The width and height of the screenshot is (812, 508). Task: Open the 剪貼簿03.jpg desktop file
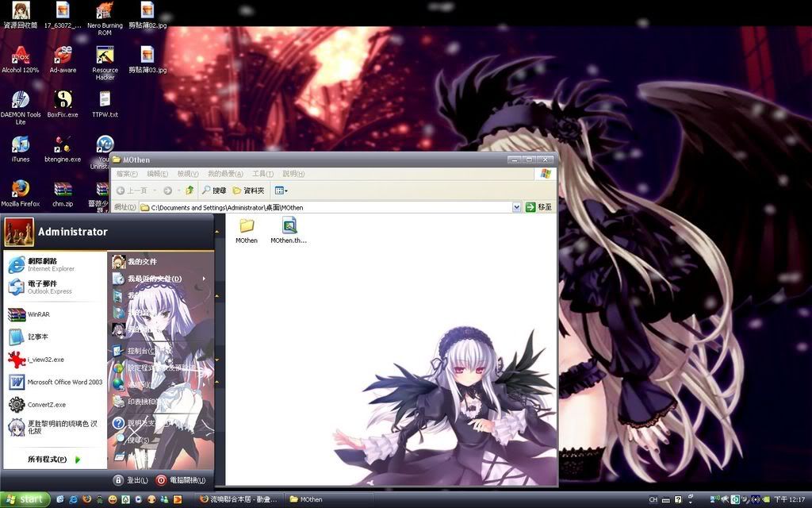pyautogui.click(x=147, y=60)
